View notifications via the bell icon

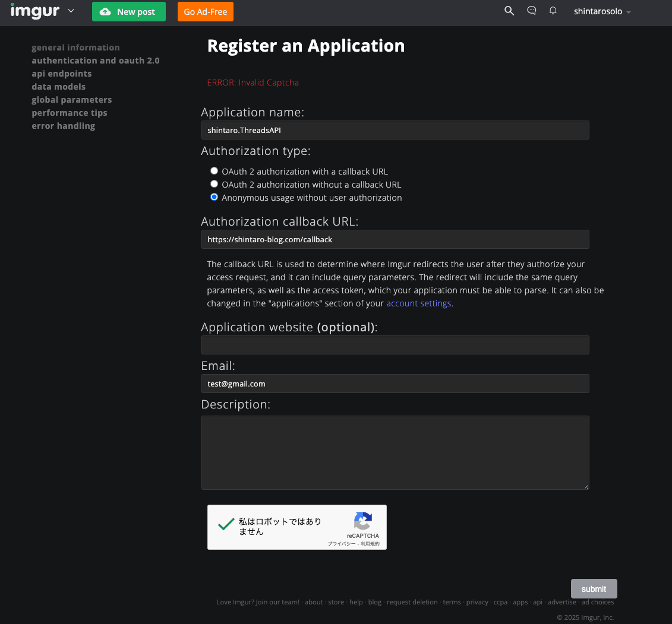click(x=553, y=11)
